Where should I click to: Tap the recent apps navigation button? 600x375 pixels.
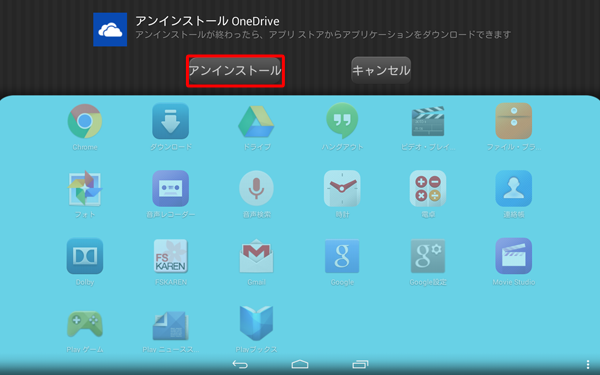(x=360, y=364)
